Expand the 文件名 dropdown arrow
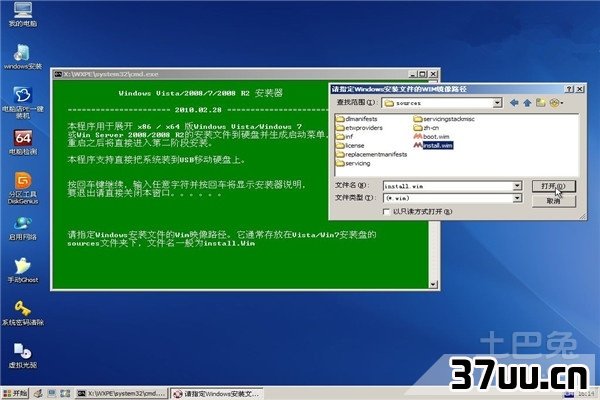600x400 pixels. [517, 186]
